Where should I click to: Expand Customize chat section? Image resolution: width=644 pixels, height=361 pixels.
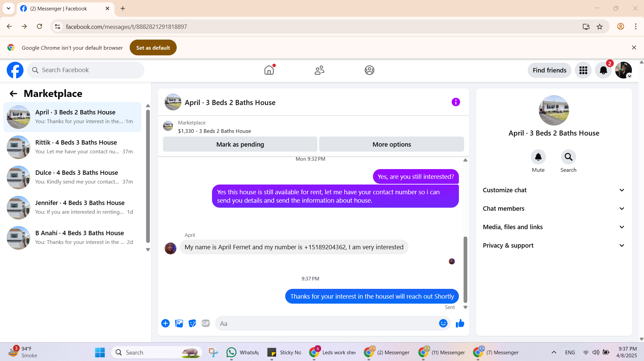tap(554, 190)
